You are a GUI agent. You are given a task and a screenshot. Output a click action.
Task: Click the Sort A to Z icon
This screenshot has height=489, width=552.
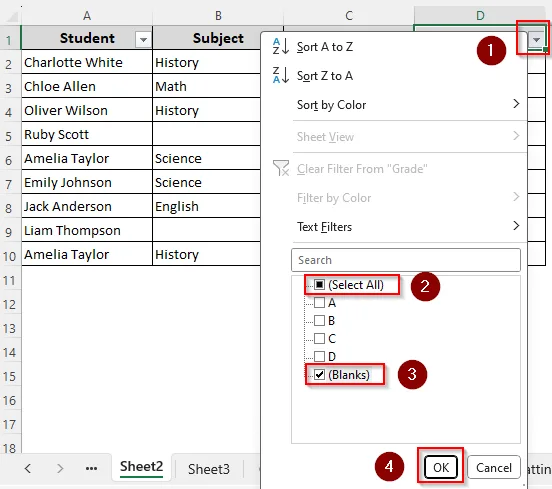281,46
